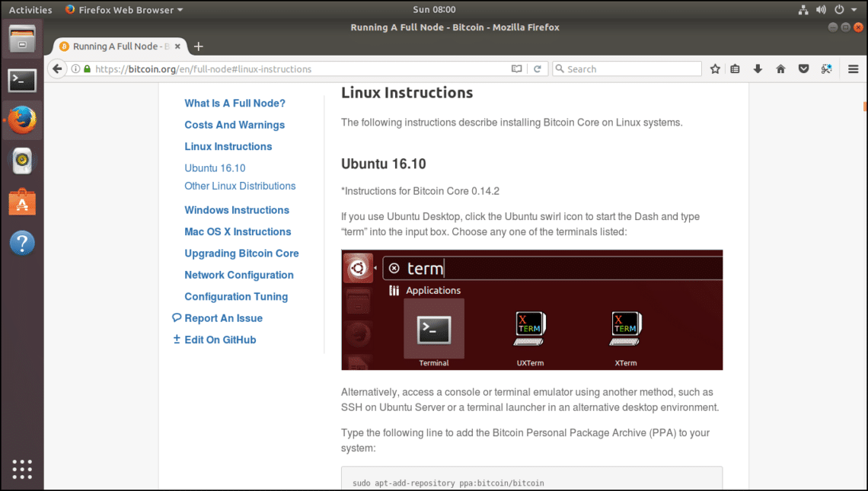Go back with the Firefox back arrow

tap(57, 69)
